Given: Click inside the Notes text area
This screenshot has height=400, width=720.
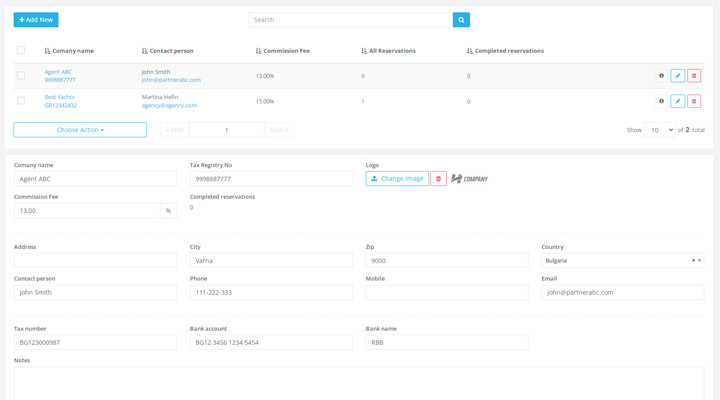Looking at the screenshot, I should tap(359, 383).
